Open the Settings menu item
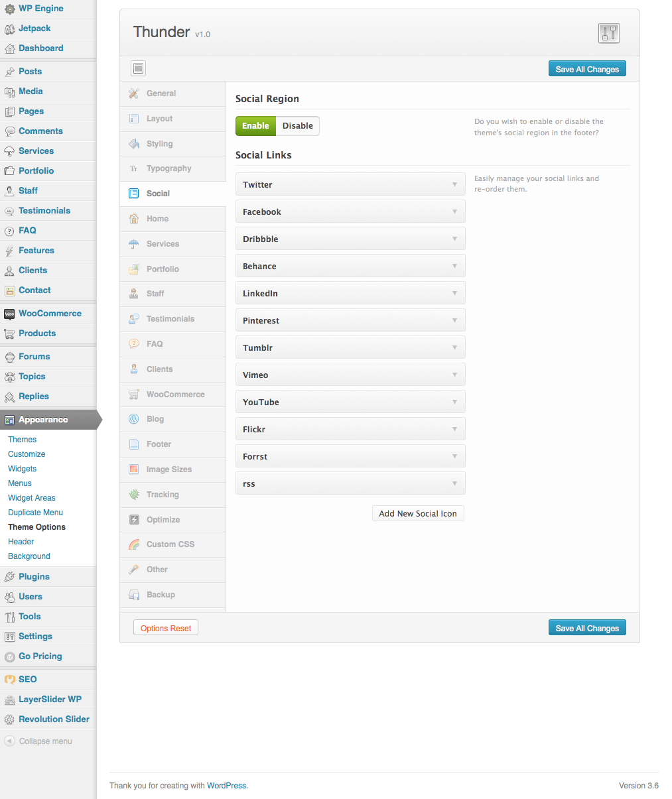 point(35,637)
